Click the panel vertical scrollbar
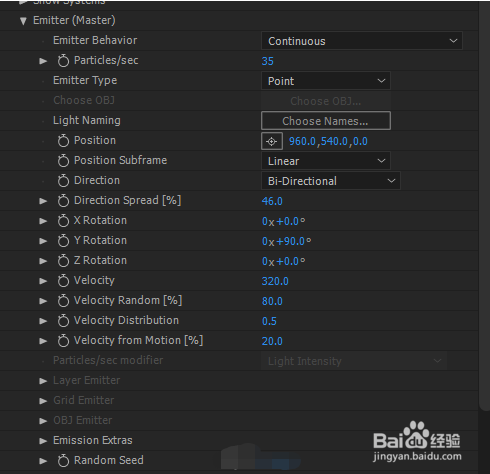490x474 pixels. 484,205
